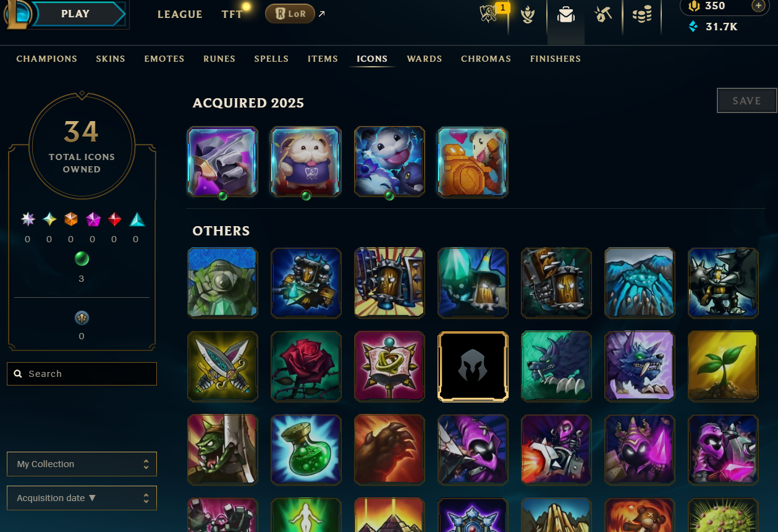This screenshot has width=778, height=532.
Task: Select the green potion summoner icon
Action: 306,449
